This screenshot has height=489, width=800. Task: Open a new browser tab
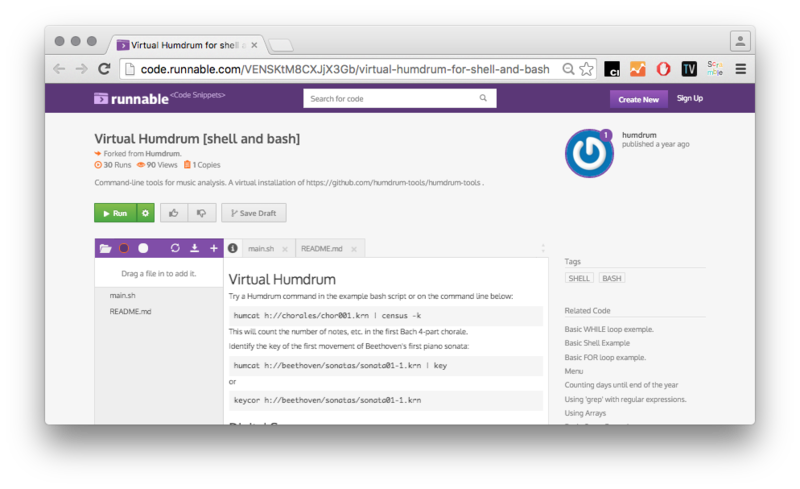click(281, 45)
